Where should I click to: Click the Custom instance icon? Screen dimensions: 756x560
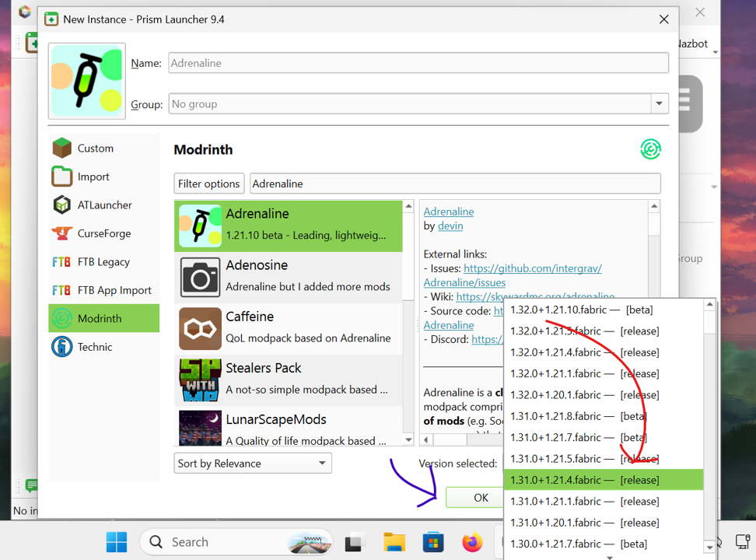click(x=61, y=148)
